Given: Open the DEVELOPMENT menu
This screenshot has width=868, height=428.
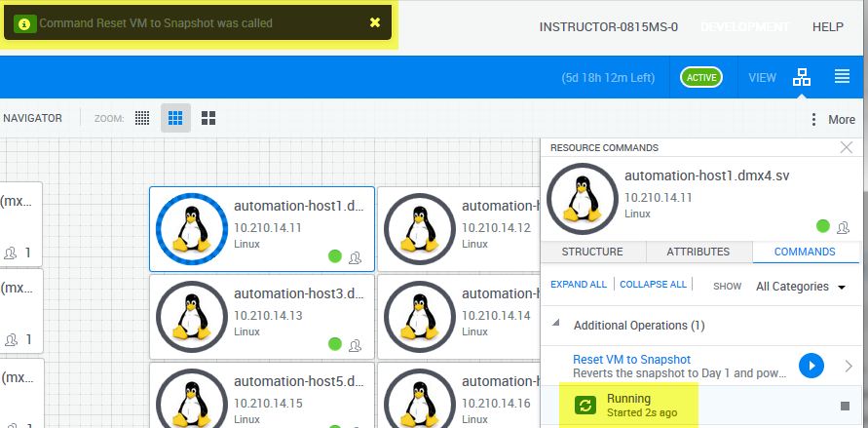Looking at the screenshot, I should (744, 26).
